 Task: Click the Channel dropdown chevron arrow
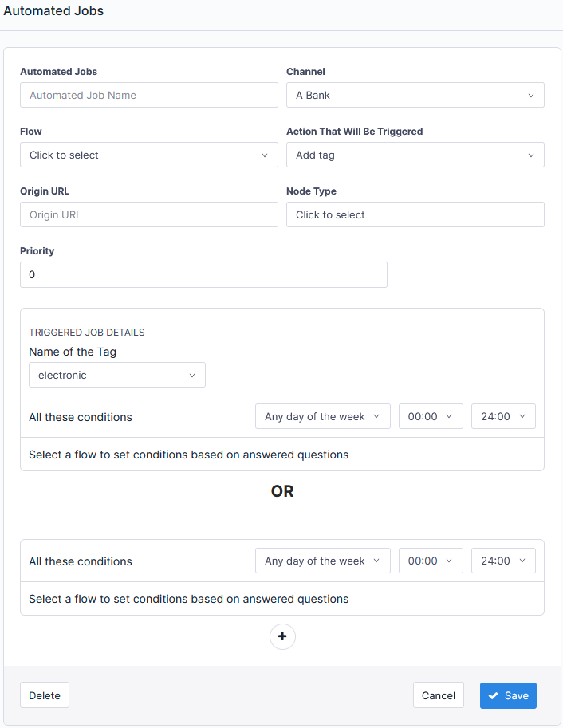[531, 96]
